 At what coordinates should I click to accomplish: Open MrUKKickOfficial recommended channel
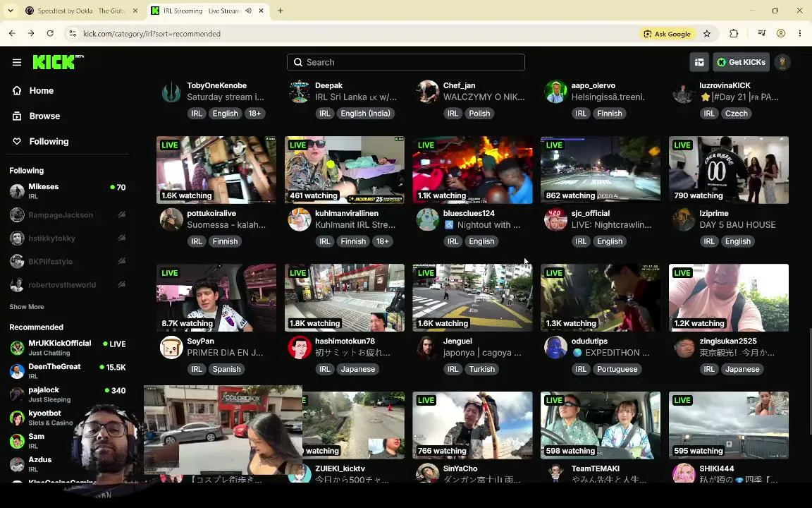pyautogui.click(x=68, y=347)
